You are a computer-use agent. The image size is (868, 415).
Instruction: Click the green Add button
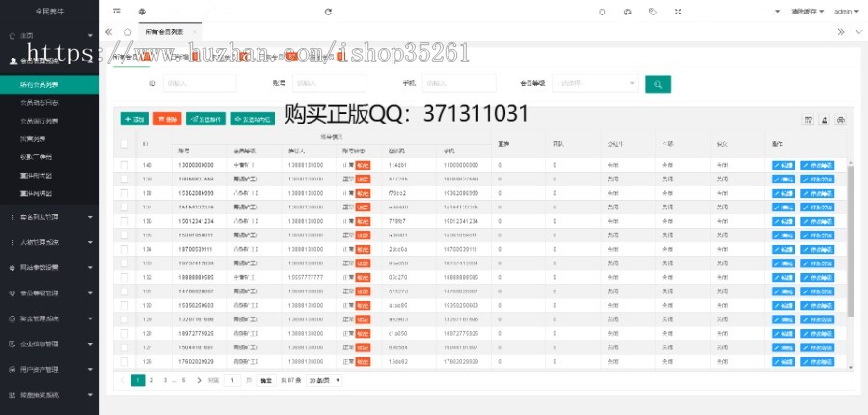pyautogui.click(x=134, y=119)
